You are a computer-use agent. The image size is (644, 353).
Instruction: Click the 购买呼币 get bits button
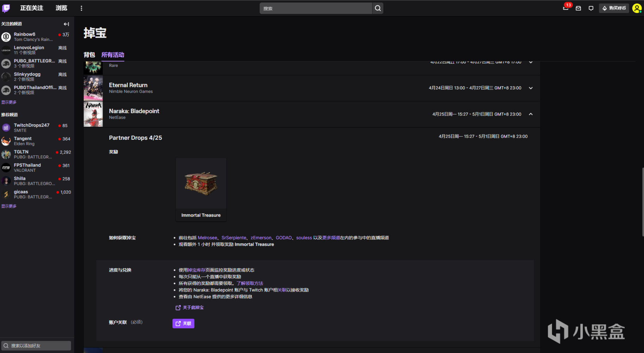pyautogui.click(x=614, y=8)
